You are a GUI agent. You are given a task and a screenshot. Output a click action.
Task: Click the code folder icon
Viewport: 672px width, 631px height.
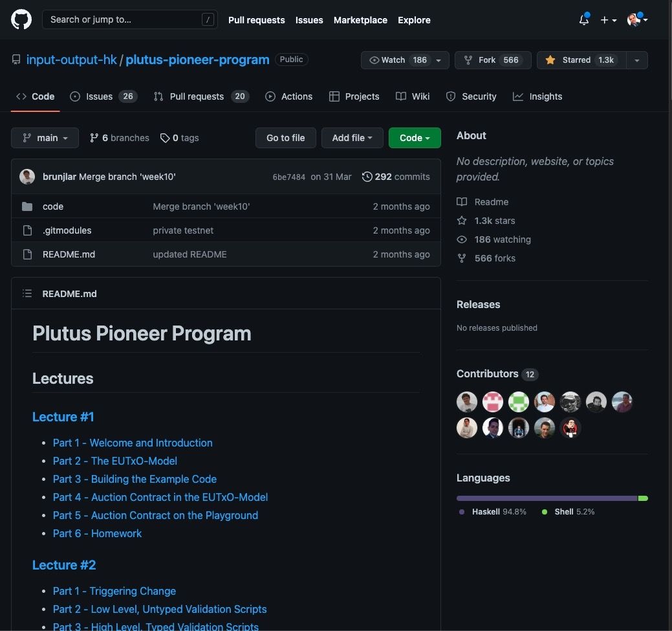(x=27, y=206)
